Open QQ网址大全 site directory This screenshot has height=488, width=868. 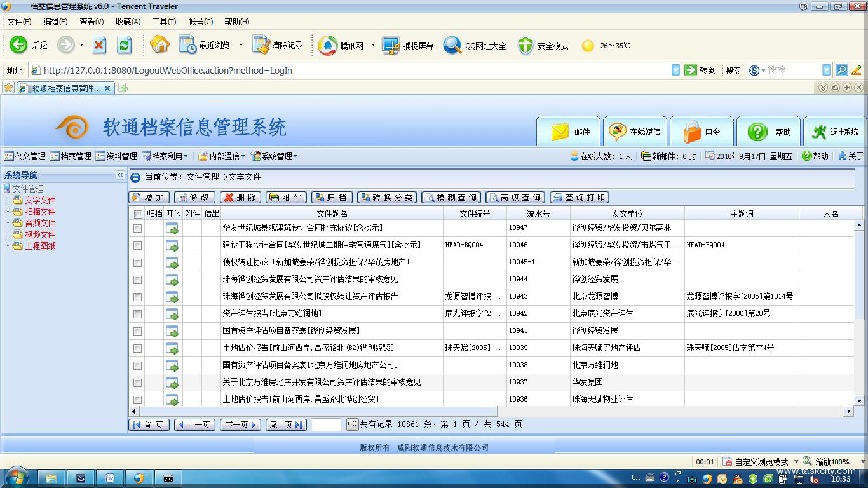coord(475,45)
